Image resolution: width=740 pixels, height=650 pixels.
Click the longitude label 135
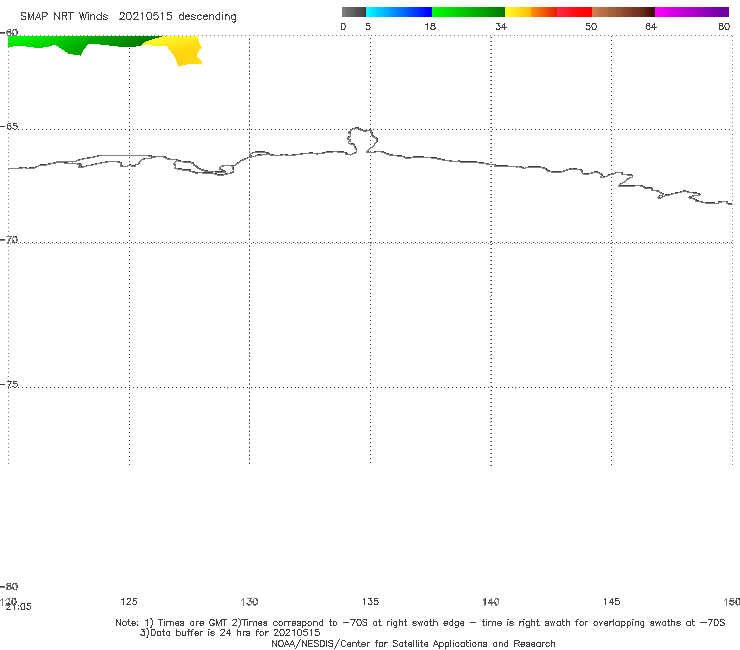pos(370,601)
